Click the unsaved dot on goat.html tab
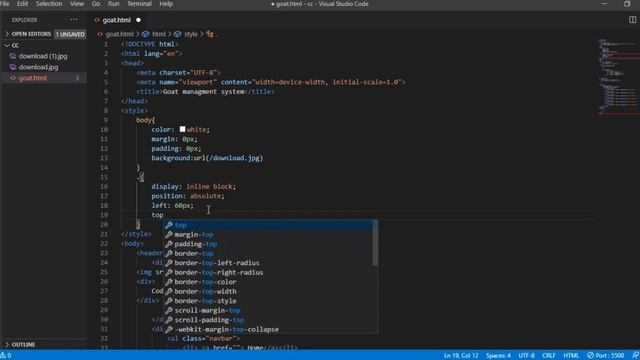 click(x=138, y=20)
